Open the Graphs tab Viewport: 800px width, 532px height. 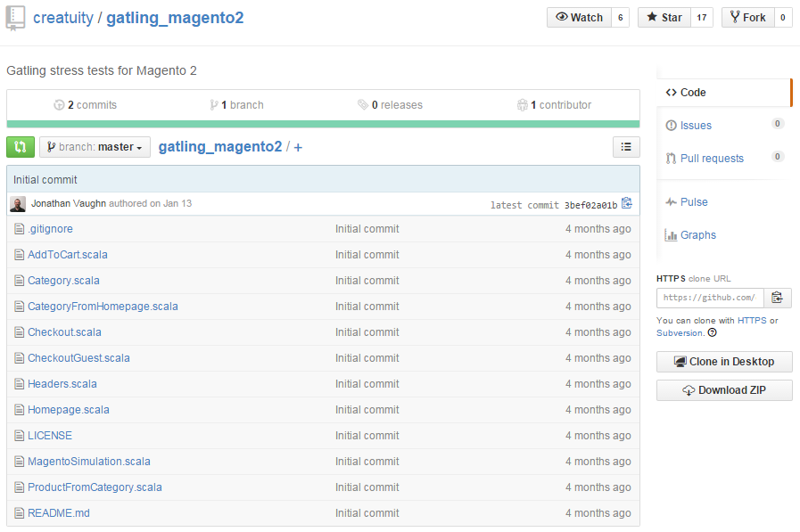point(691,235)
